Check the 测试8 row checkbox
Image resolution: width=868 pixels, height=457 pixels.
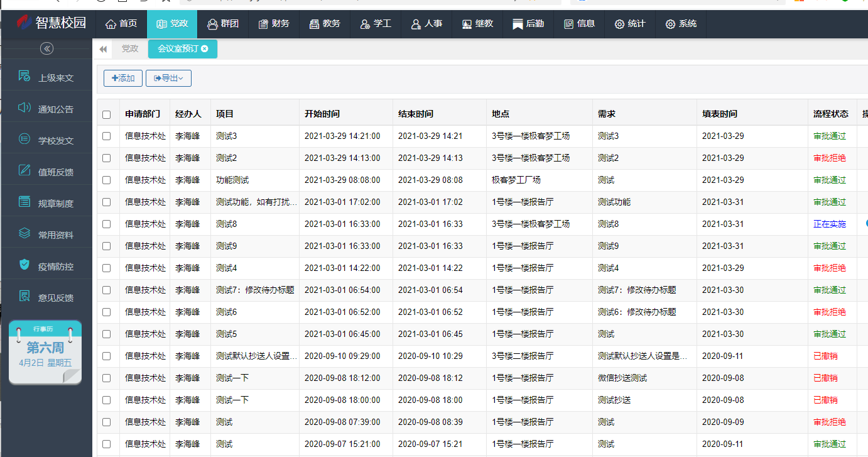click(x=106, y=224)
